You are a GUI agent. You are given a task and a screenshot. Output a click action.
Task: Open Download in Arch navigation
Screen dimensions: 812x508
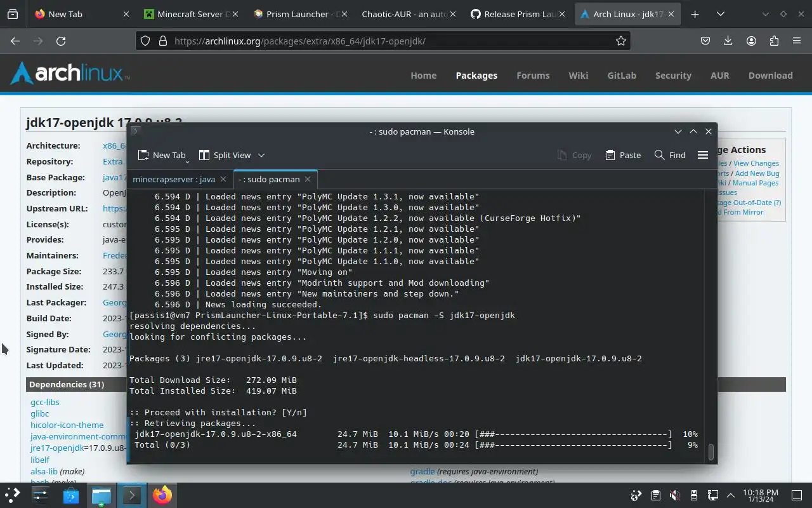pos(770,75)
